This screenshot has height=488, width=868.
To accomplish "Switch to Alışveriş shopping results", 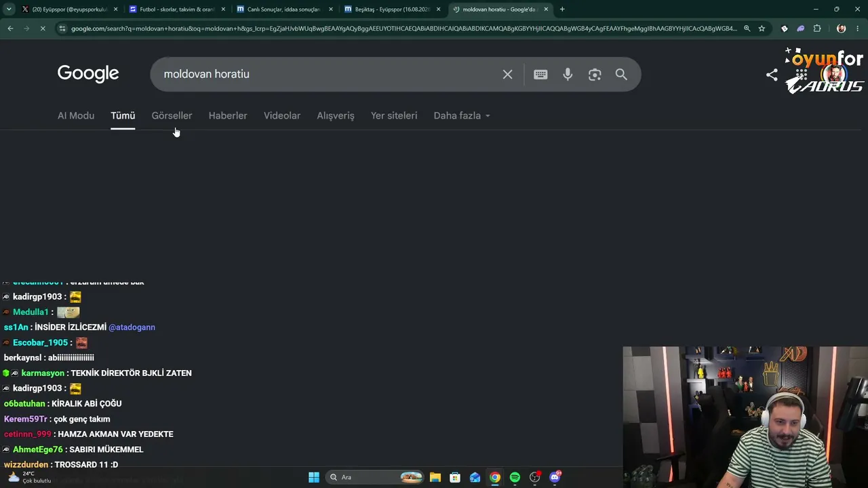I will click(x=336, y=115).
